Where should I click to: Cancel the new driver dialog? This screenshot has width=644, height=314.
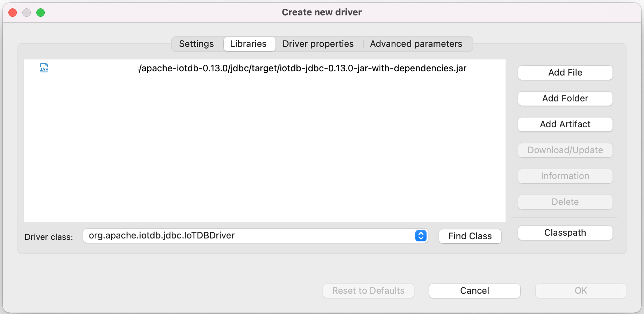(x=474, y=291)
